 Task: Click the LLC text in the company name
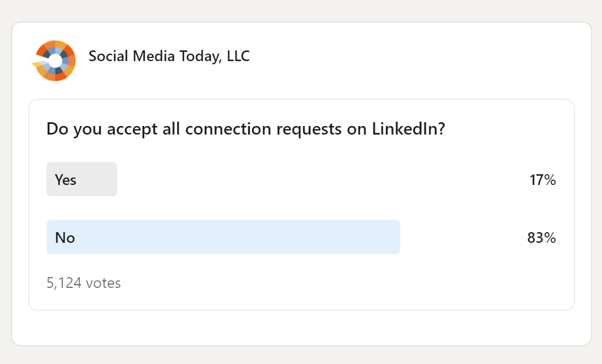238,56
